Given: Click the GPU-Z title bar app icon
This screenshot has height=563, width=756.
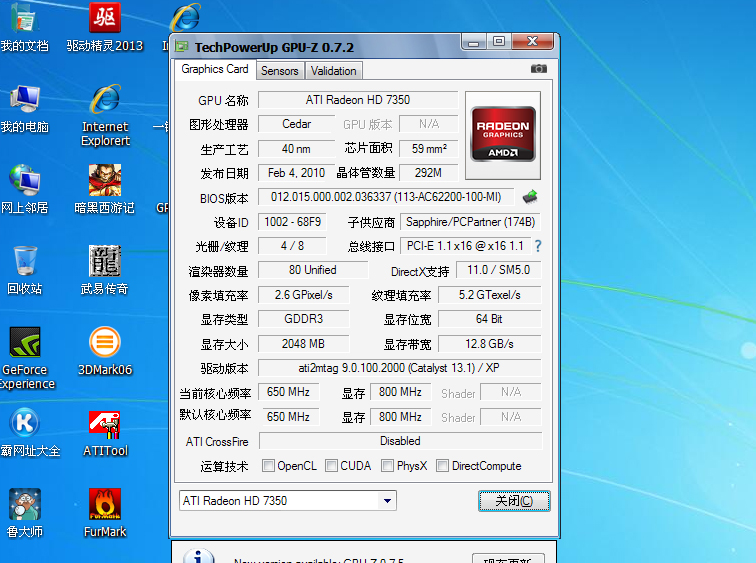Looking at the screenshot, I should pyautogui.click(x=182, y=46).
